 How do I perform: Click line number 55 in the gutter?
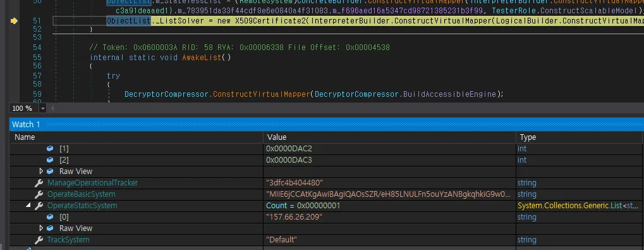37,57
